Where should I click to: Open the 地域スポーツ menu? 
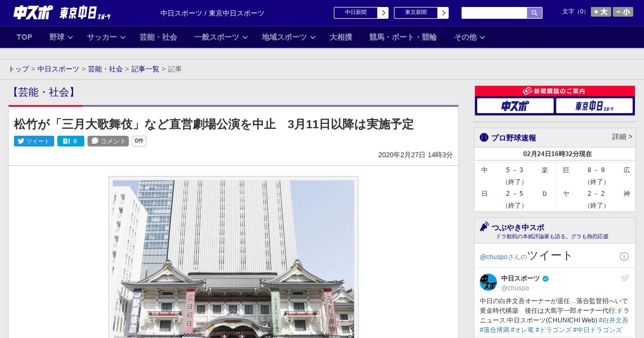tap(284, 37)
